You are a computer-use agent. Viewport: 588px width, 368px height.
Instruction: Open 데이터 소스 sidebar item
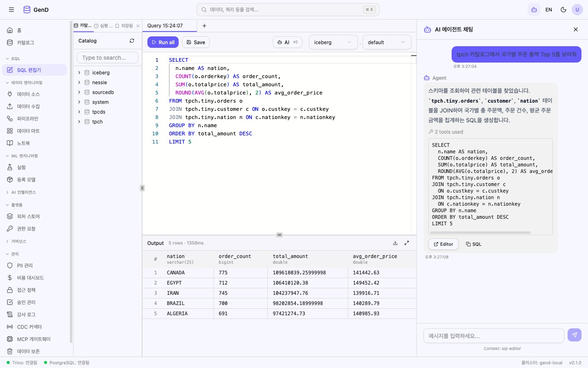(x=34, y=94)
